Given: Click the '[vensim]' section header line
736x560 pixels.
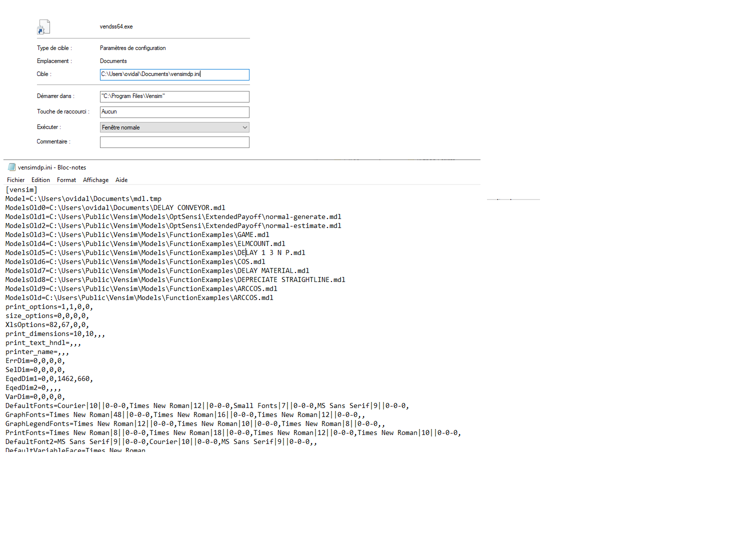Looking at the screenshot, I should [21, 190].
